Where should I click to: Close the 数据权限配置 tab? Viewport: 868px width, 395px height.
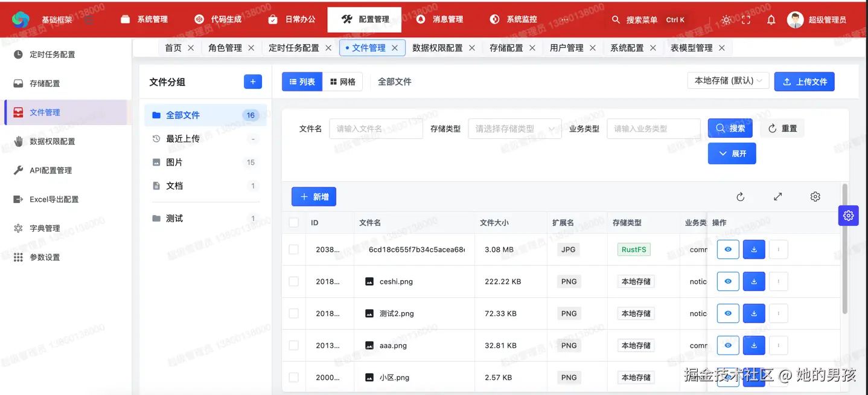(x=472, y=48)
